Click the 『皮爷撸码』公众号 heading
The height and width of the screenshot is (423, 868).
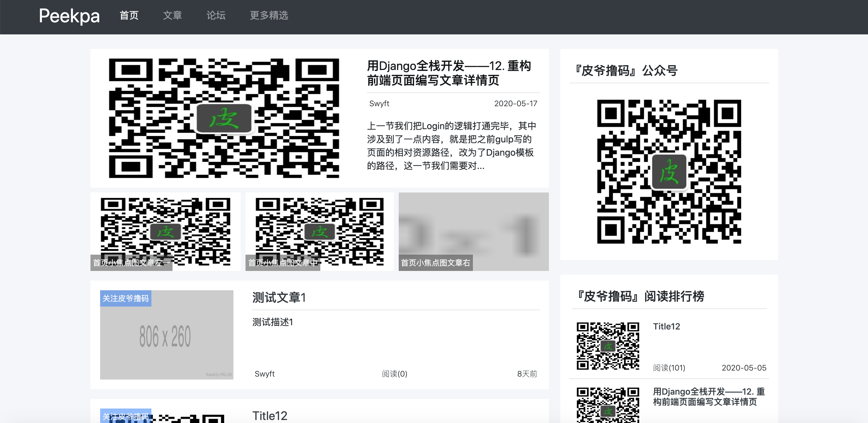(626, 70)
